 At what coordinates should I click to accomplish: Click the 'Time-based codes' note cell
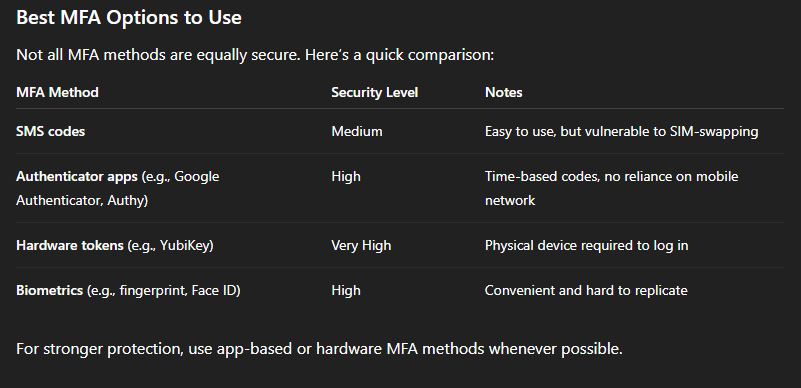tap(611, 188)
